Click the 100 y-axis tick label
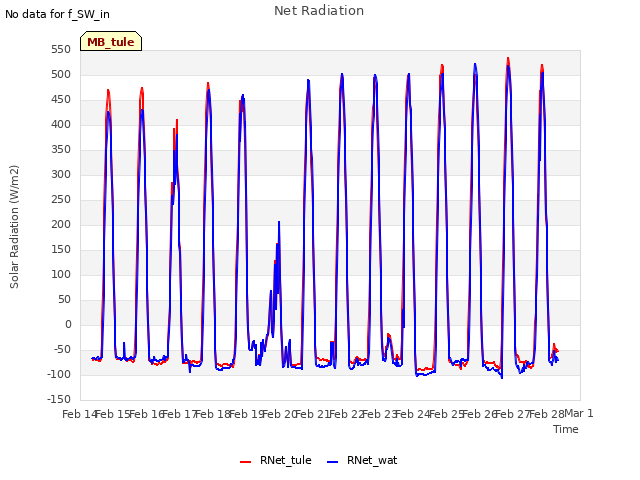 point(61,274)
